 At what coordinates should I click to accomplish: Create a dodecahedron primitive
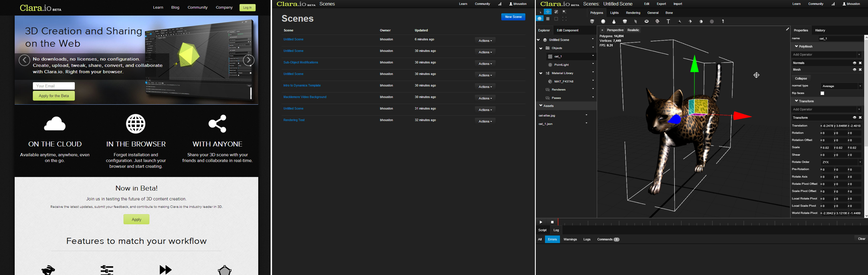701,22
